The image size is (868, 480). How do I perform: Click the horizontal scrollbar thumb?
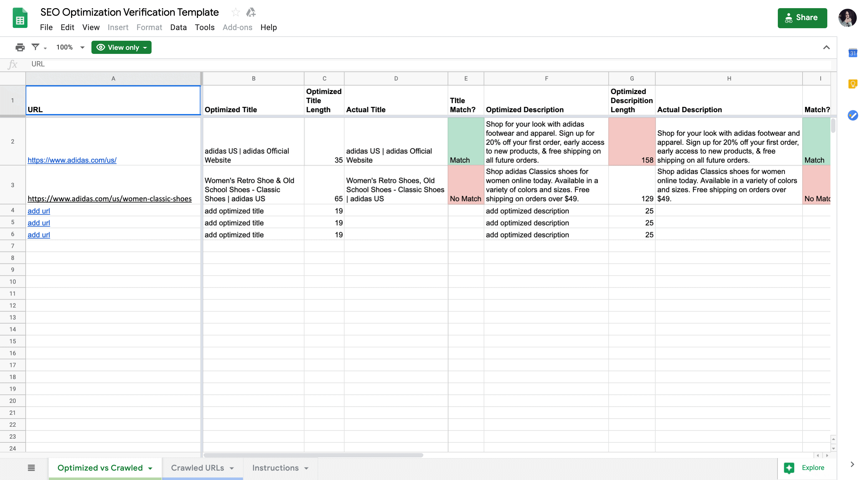(313, 455)
